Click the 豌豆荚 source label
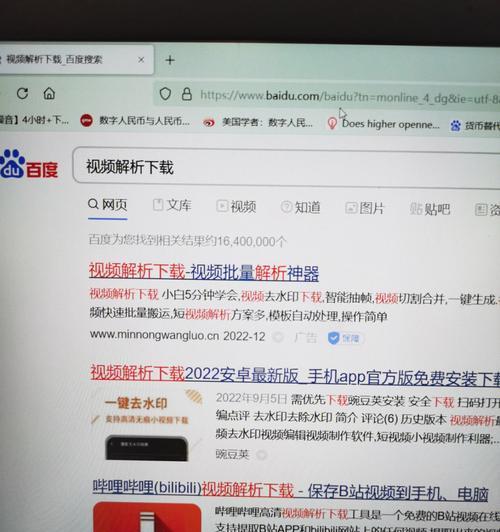Screen dimensions: 500x532 232,454
